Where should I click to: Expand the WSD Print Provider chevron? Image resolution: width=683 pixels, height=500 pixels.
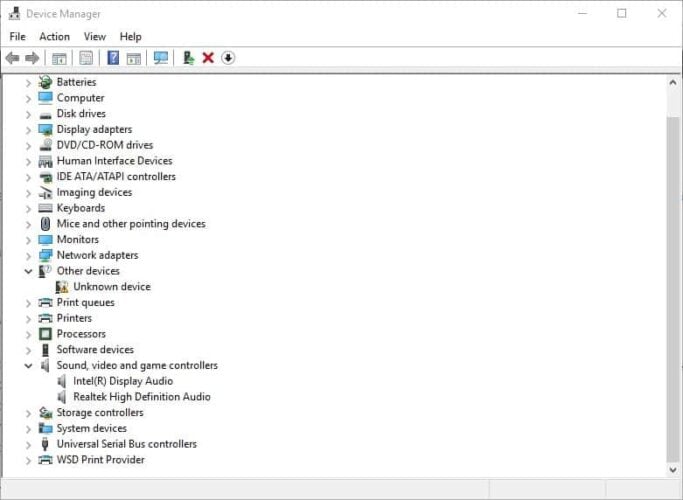point(28,460)
